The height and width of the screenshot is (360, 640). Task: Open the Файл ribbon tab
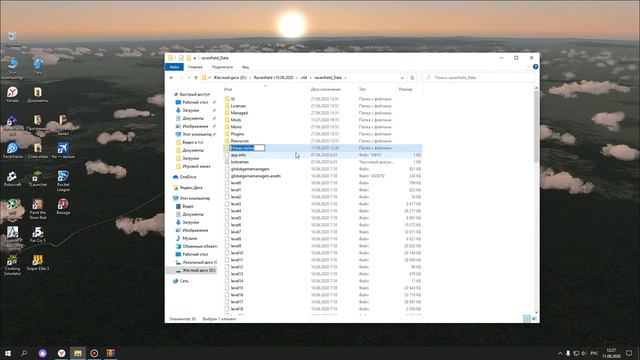(174, 67)
